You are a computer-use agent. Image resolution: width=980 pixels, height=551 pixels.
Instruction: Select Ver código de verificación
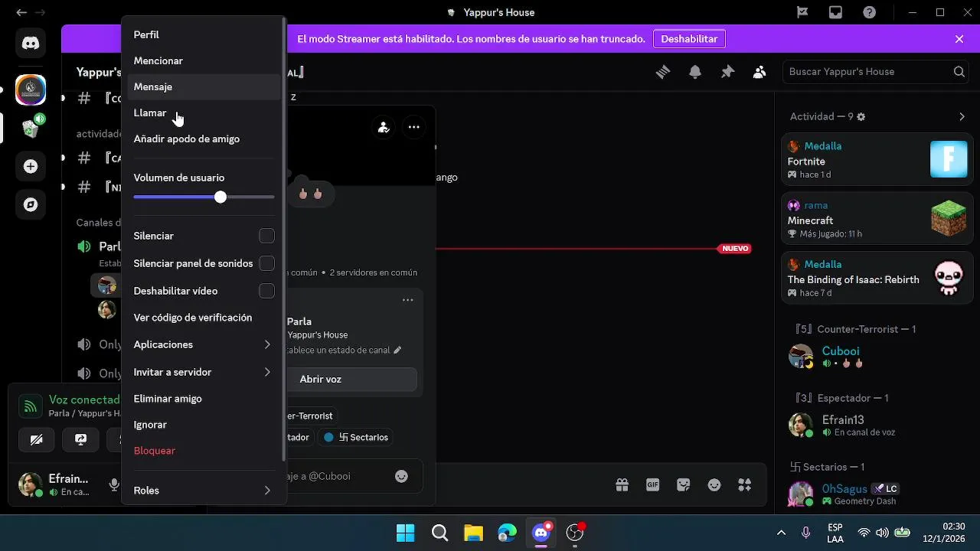click(204, 318)
